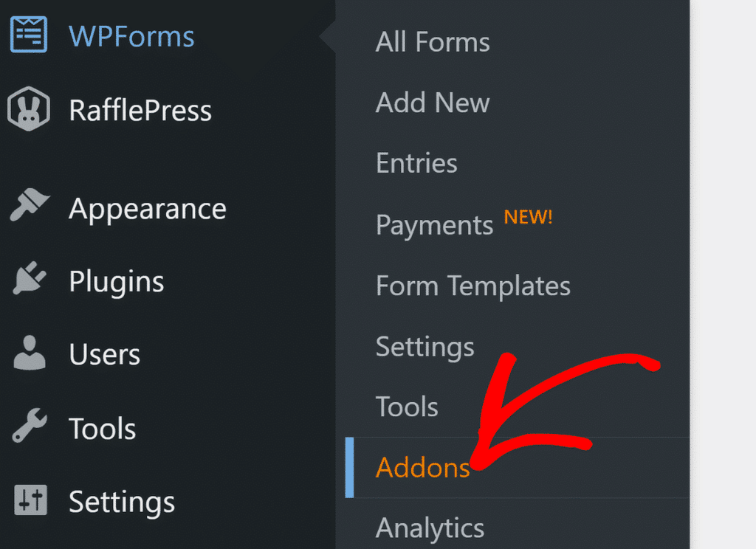Viewport: 756px width, 549px height.
Task: Select All Forms in the submenu
Action: click(x=433, y=42)
